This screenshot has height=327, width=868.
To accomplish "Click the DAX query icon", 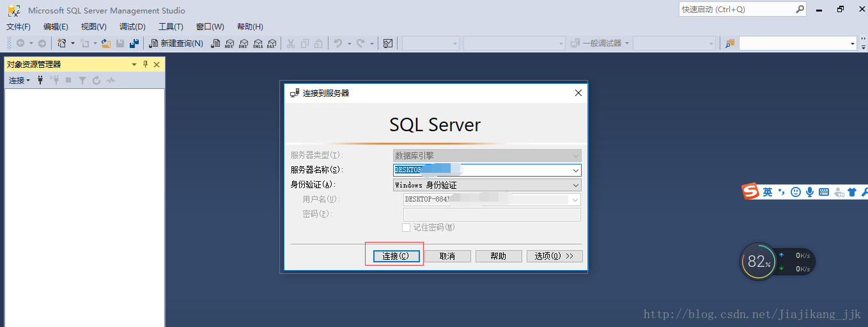I will pyautogui.click(x=272, y=44).
